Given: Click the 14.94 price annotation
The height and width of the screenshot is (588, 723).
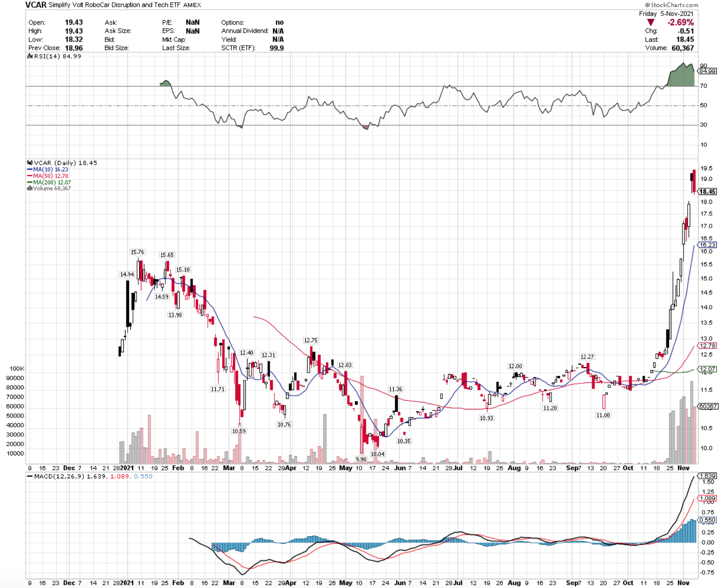Looking at the screenshot, I should 127,275.
